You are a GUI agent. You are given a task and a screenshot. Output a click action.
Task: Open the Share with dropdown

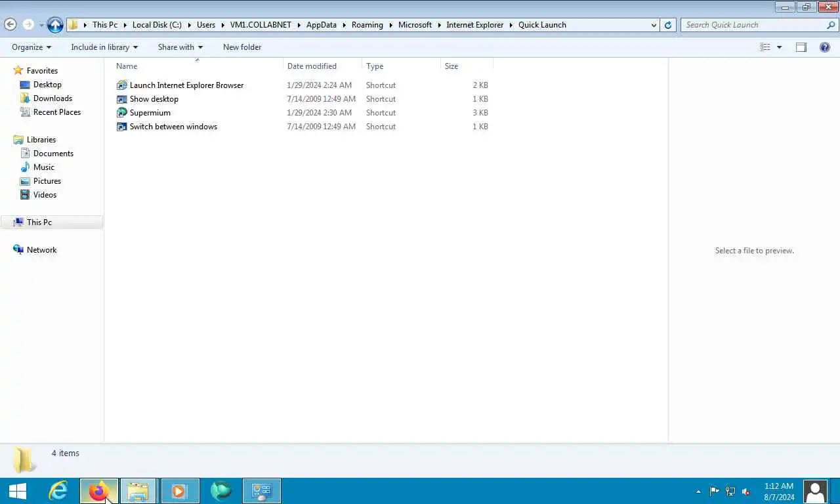[x=180, y=47]
